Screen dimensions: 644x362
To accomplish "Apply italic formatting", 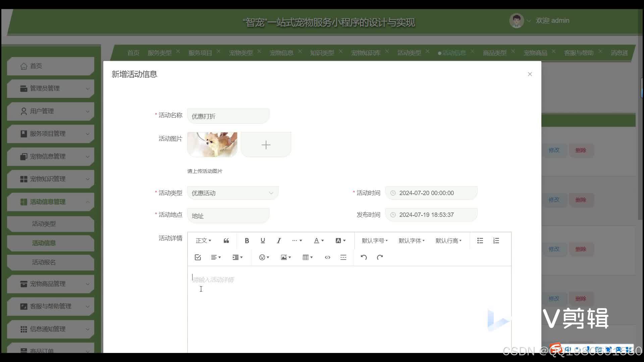I will click(x=278, y=240).
